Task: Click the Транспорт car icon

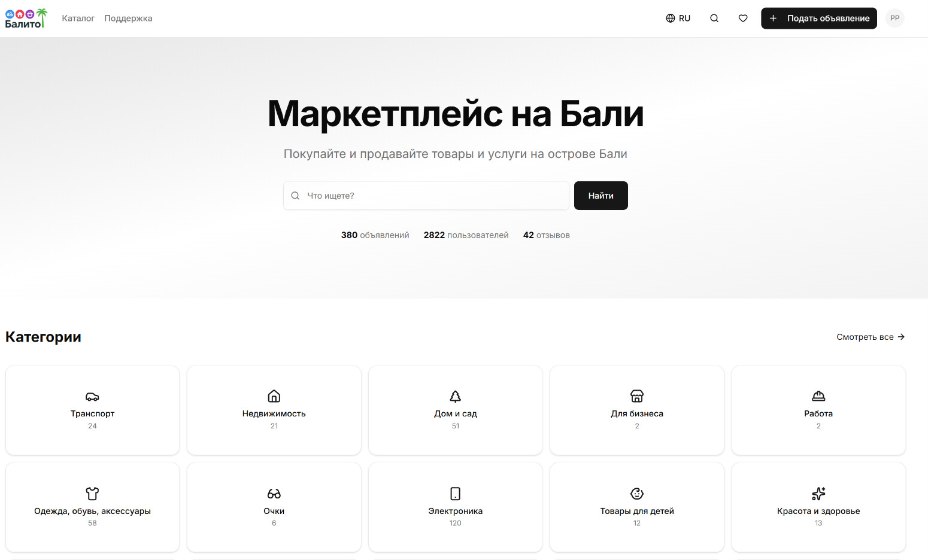Action: click(x=92, y=397)
